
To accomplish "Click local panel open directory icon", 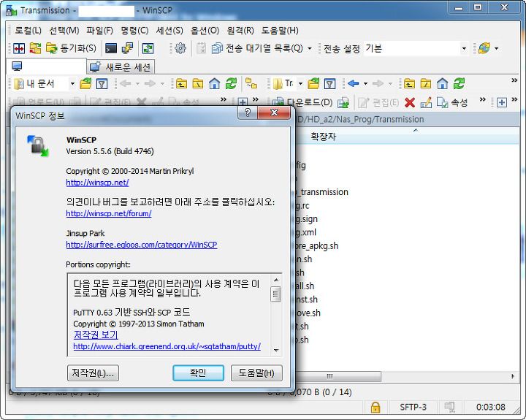I will tap(86, 83).
